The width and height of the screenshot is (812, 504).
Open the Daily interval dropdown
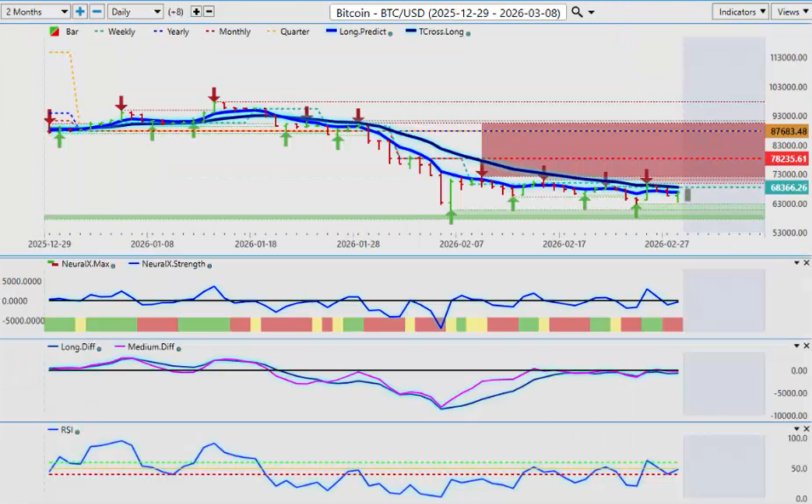point(135,12)
